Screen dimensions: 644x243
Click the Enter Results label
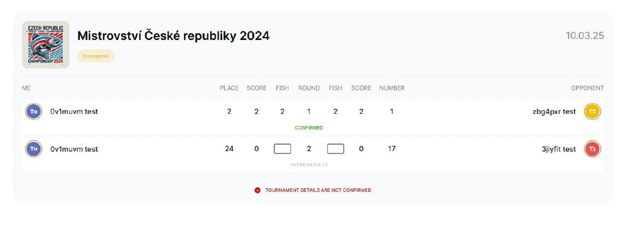[309, 165]
